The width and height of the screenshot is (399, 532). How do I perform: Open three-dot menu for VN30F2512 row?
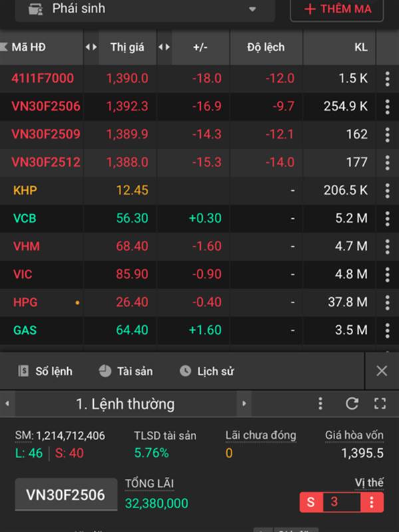point(388,162)
